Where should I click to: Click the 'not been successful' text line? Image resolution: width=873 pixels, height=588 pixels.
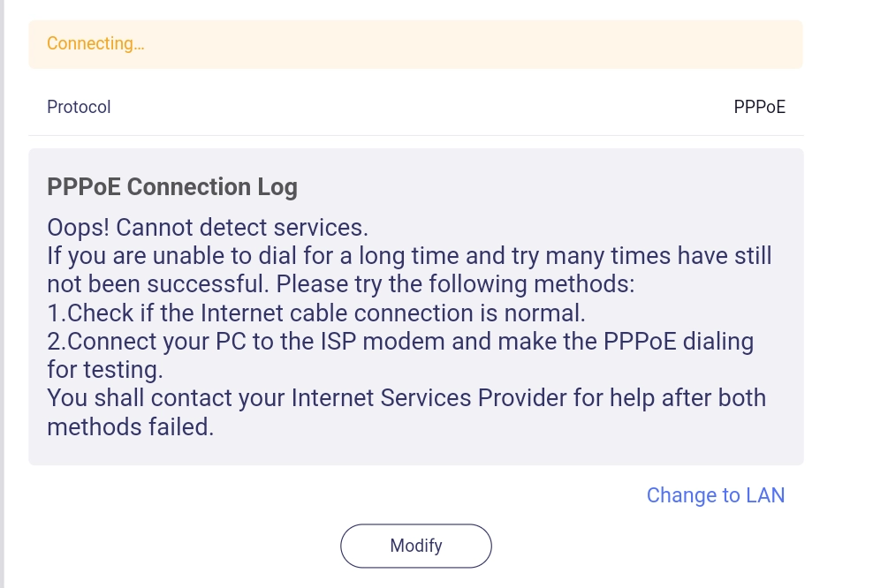coord(341,284)
